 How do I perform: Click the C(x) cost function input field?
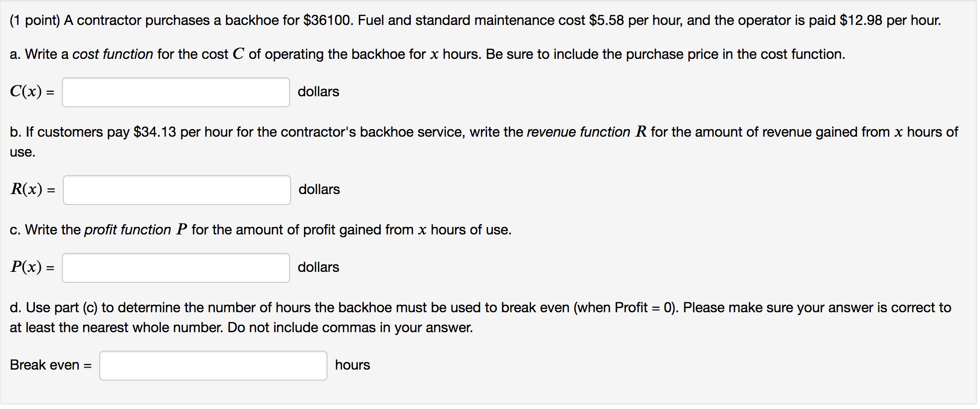click(x=175, y=92)
